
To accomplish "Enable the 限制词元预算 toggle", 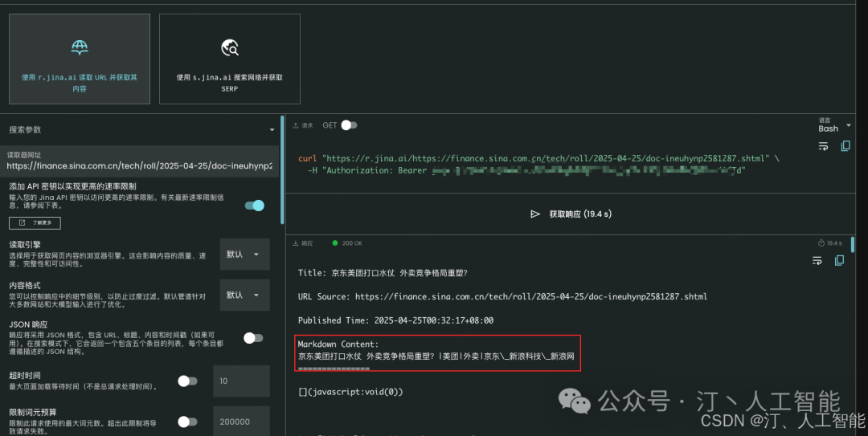I will click(x=187, y=422).
